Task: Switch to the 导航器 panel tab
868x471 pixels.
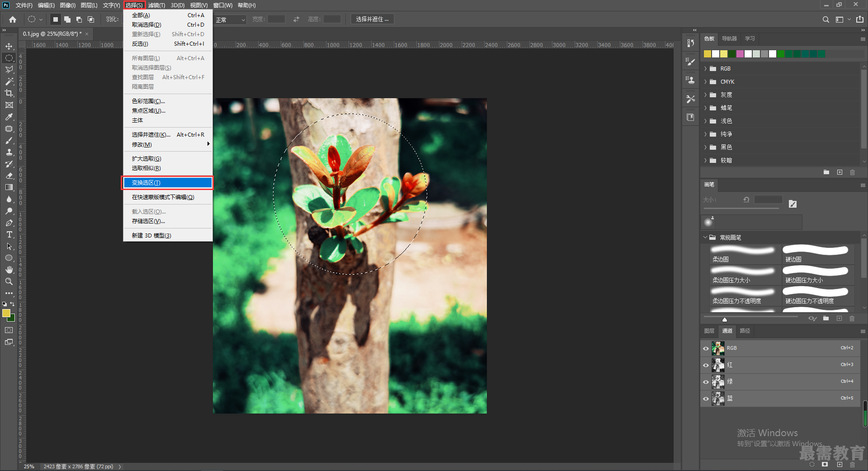Action: (729, 39)
